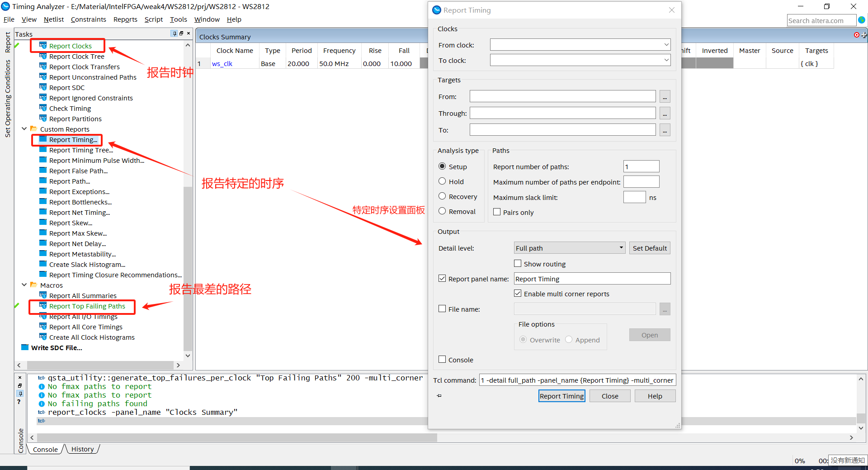Click the Report panel name text field
Image resolution: width=868 pixels, height=470 pixels.
(592, 279)
